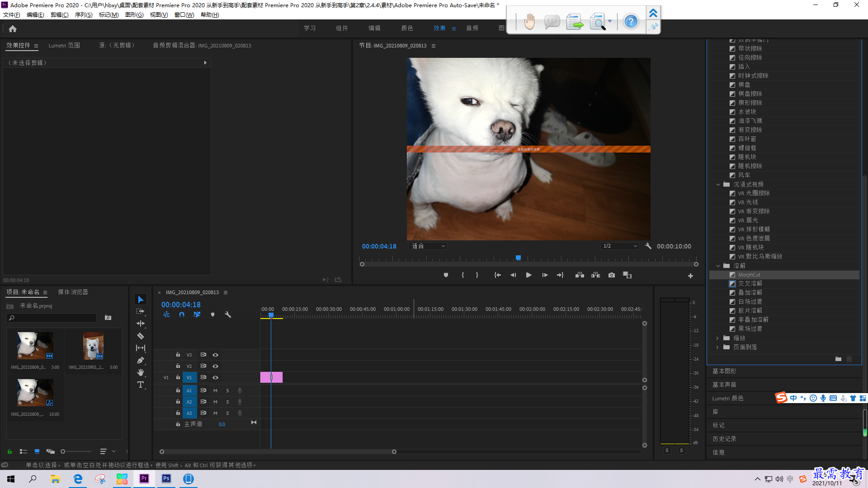Click the timeline horizontal zoom bar
Screen dimensions: 868x488
278,452
